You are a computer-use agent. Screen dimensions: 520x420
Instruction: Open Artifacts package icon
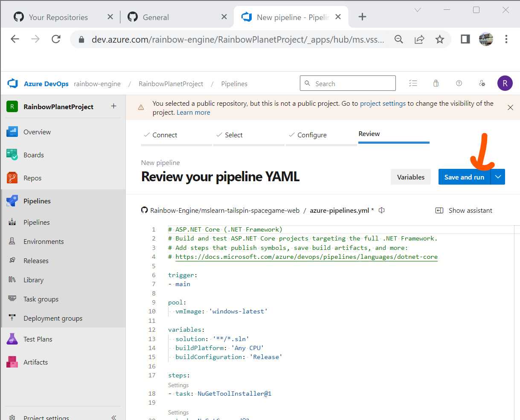[x=12, y=362]
